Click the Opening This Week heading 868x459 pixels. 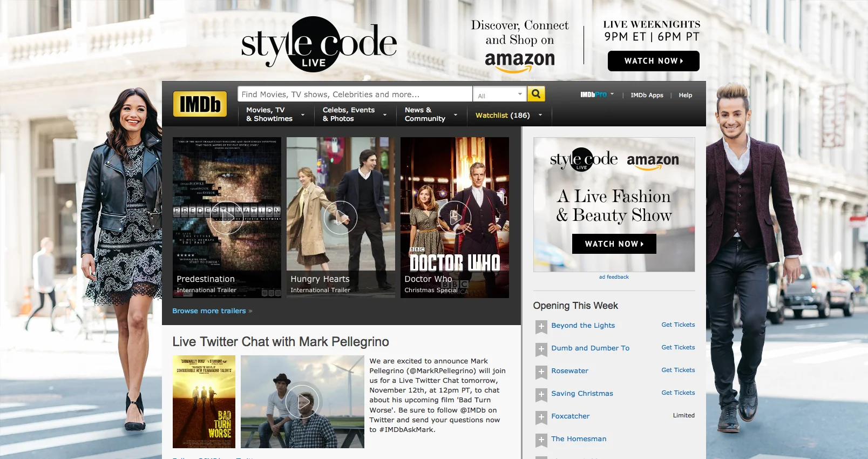[x=575, y=306]
